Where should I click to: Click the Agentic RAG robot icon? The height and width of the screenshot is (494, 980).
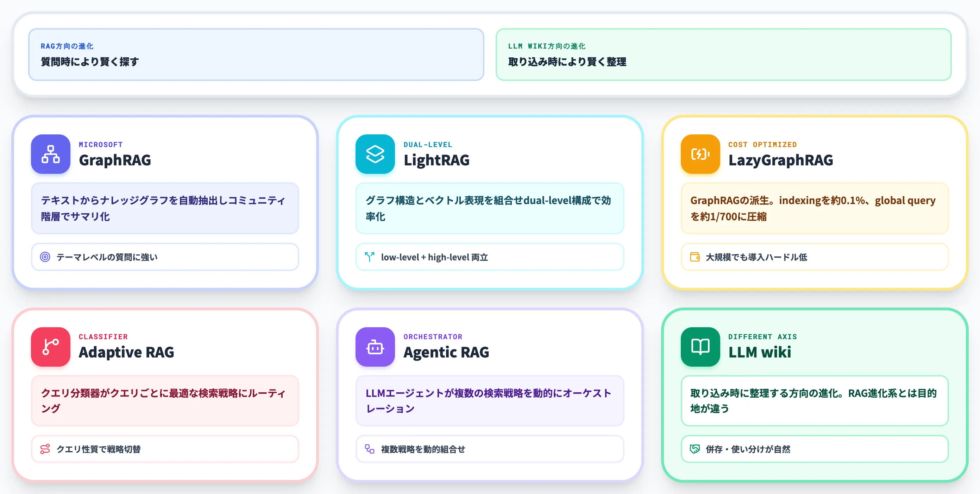pos(375,347)
